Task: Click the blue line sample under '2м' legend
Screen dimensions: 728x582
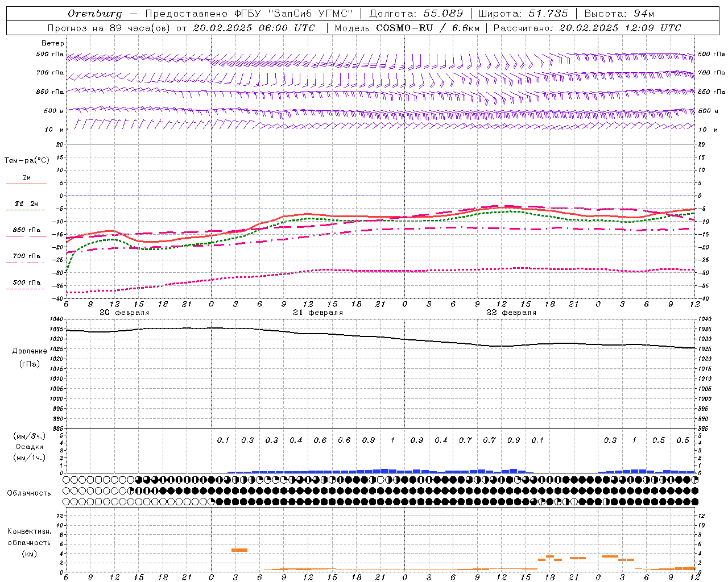Action: pyautogui.click(x=26, y=184)
